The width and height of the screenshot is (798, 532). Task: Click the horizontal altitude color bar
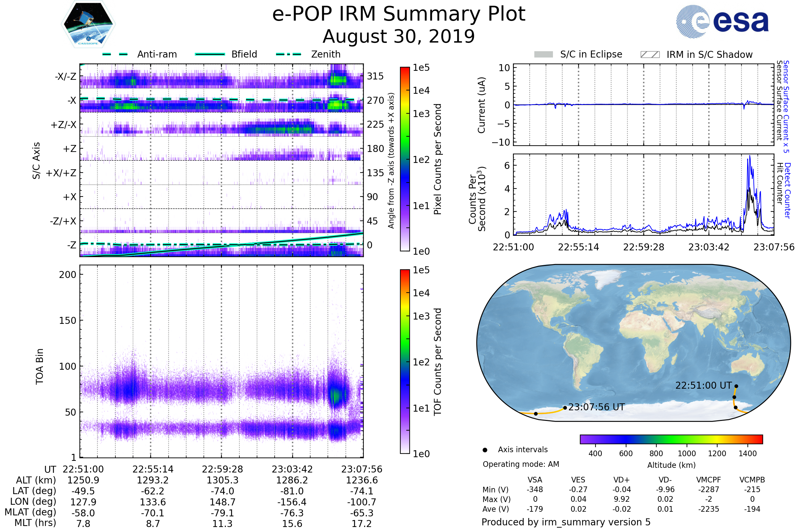671,439
